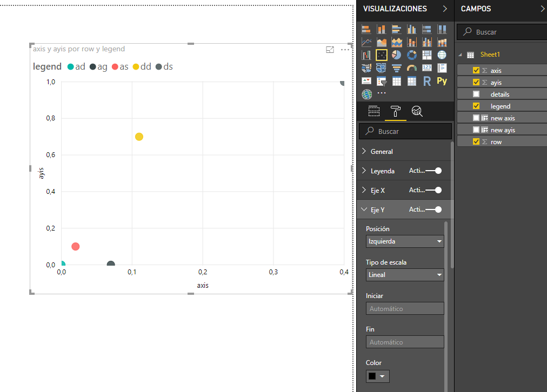This screenshot has width=547, height=392.
Task: Click the Fin Automático input field
Action: coord(405,342)
